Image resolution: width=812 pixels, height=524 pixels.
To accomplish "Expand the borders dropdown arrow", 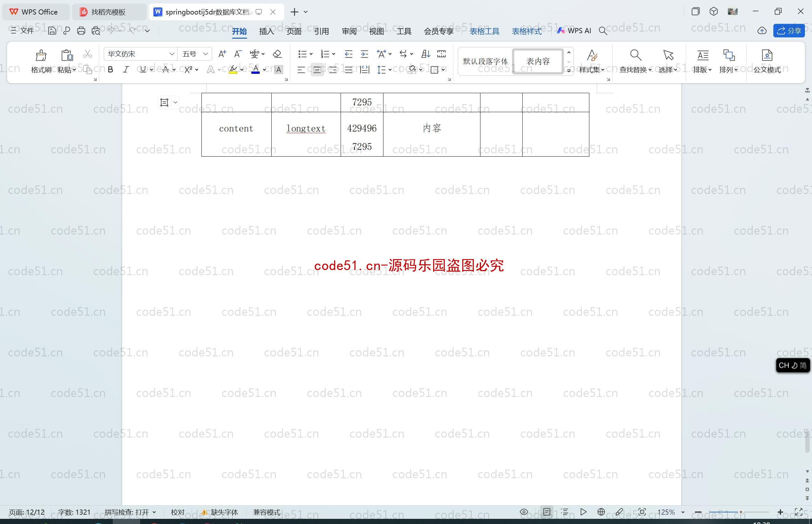I will click(x=443, y=70).
